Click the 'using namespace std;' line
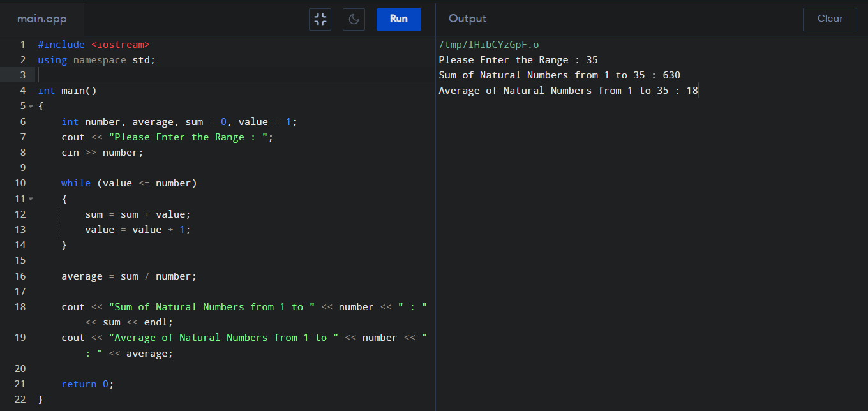This screenshot has height=411, width=868. tap(96, 60)
